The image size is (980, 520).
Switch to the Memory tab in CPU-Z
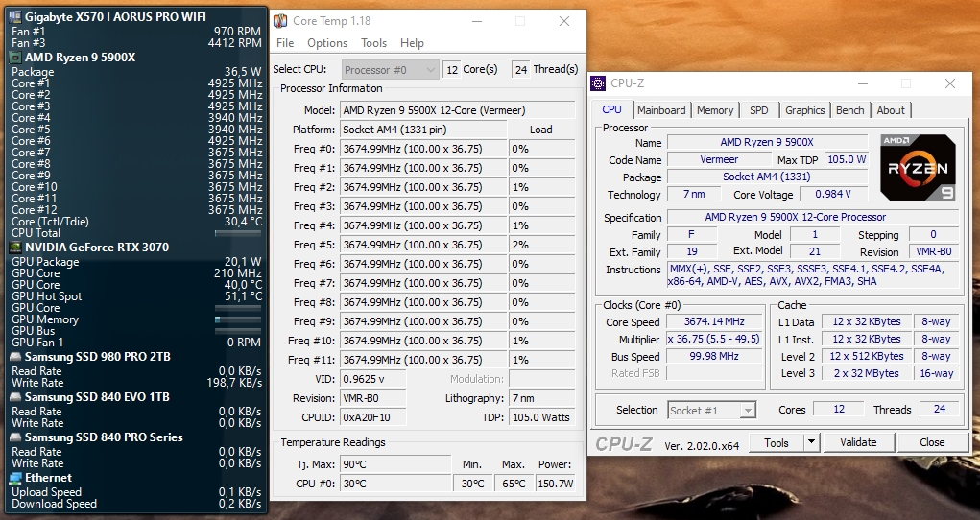coord(715,110)
